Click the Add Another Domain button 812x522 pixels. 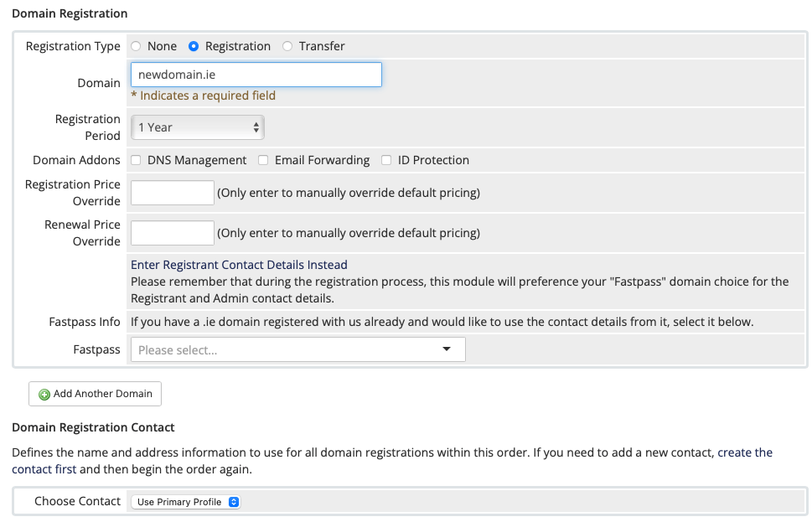95,394
